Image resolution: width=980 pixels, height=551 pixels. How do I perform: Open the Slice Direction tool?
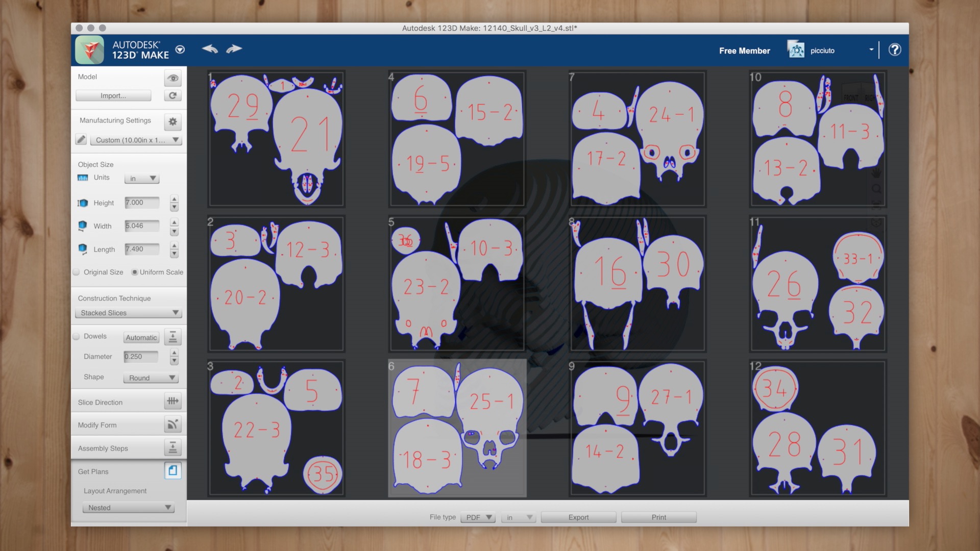click(173, 401)
